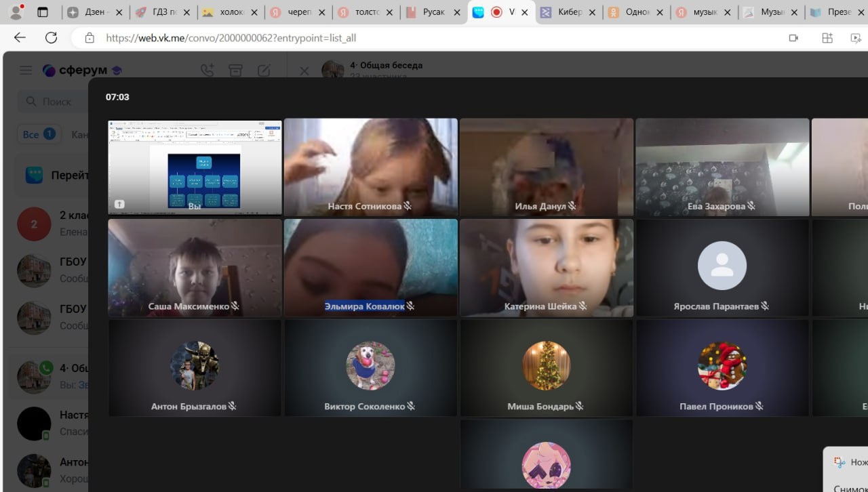This screenshot has width=868, height=492.
Task: Click Ярослав Парантаев's default avatar
Action: coord(722,266)
